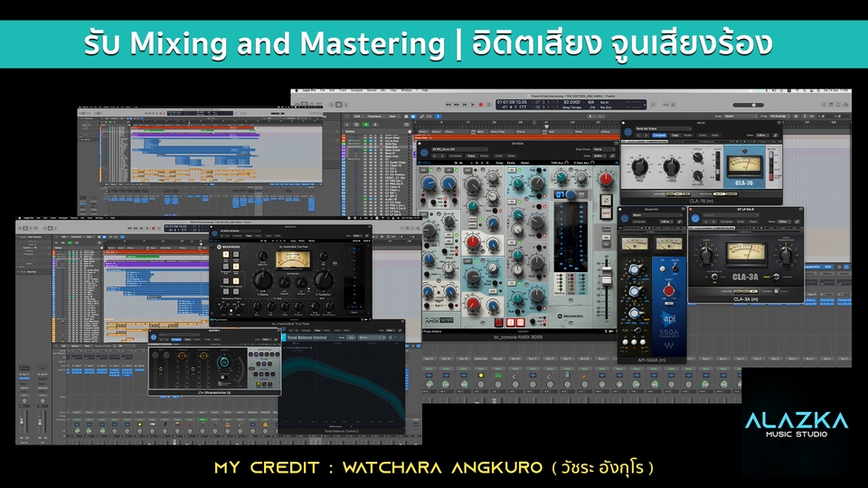This screenshot has width=868, height=488.
Task: Open Side Chain dropdown in bx_console AMEK
Action: (x=604, y=149)
